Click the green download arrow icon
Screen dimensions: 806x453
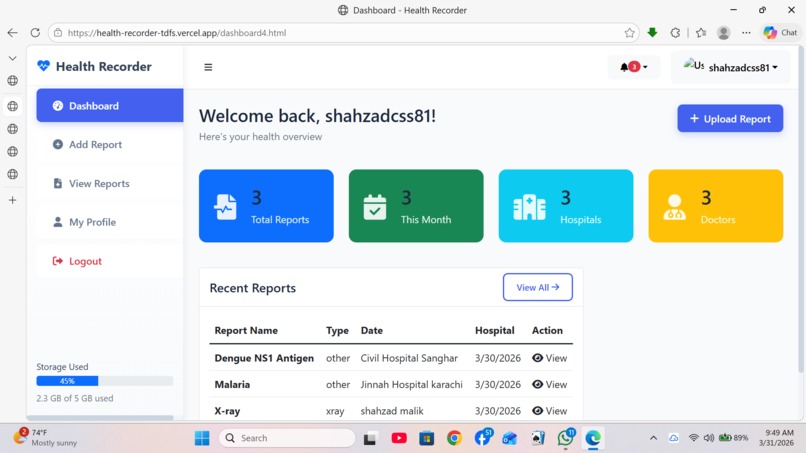(x=652, y=32)
